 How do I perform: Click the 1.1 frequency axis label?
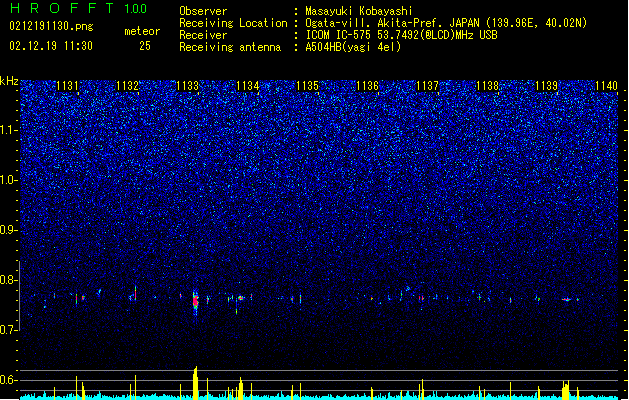coord(9,130)
